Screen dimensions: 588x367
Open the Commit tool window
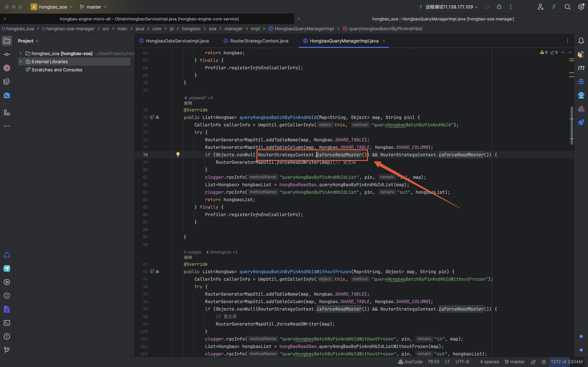7,54
